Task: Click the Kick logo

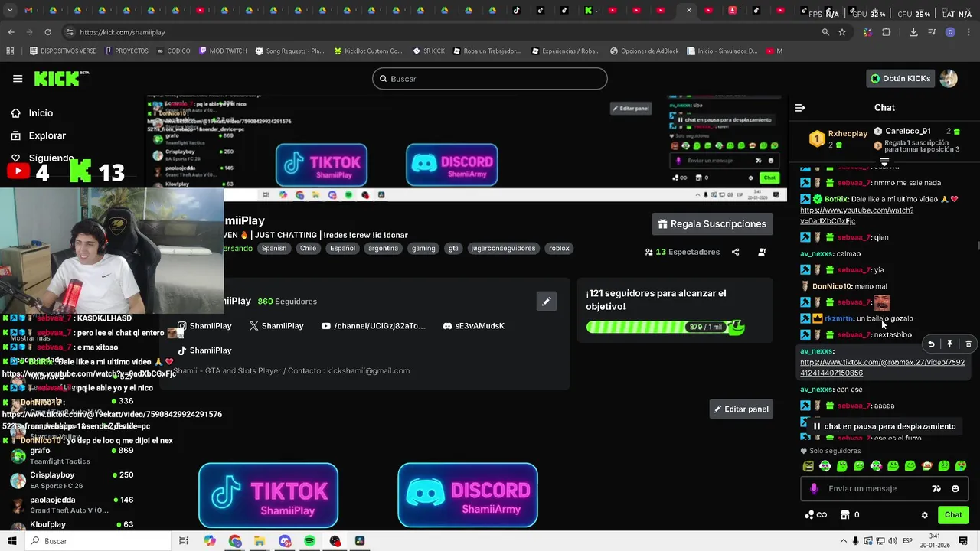Action: pyautogui.click(x=61, y=78)
